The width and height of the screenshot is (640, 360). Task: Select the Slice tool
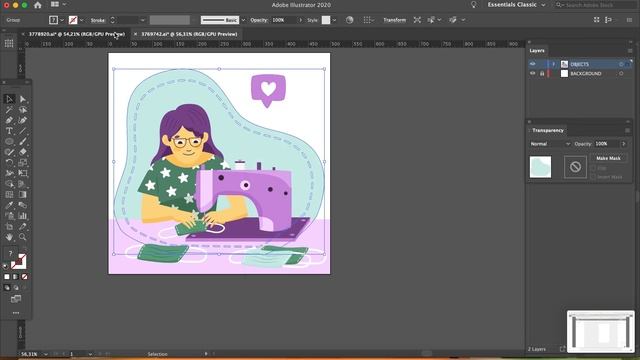pos(23,226)
